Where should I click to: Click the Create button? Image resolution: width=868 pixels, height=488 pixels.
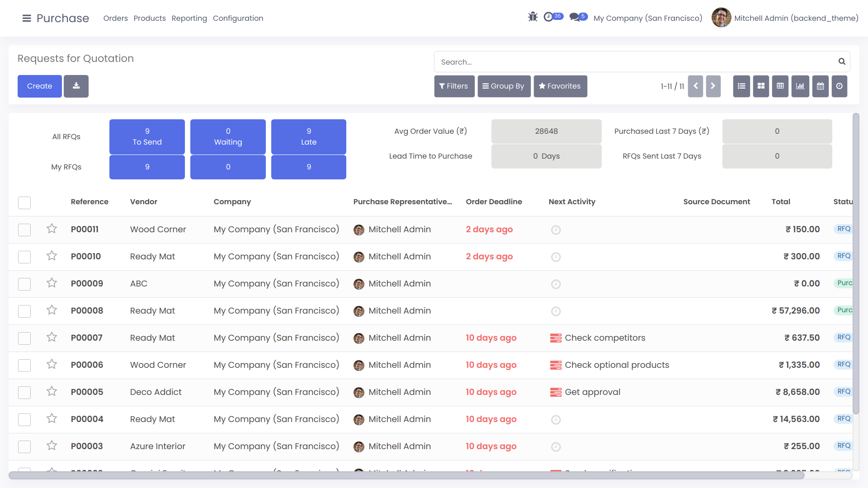coord(39,86)
